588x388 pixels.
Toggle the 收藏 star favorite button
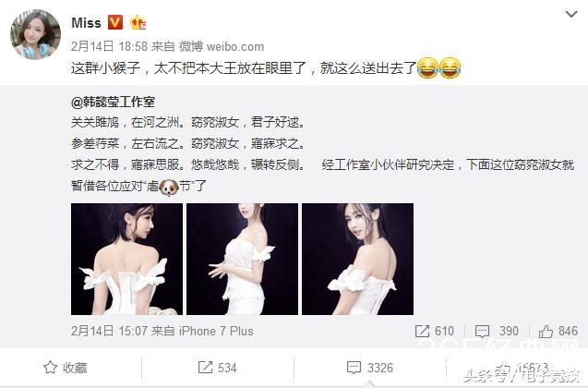66,368
